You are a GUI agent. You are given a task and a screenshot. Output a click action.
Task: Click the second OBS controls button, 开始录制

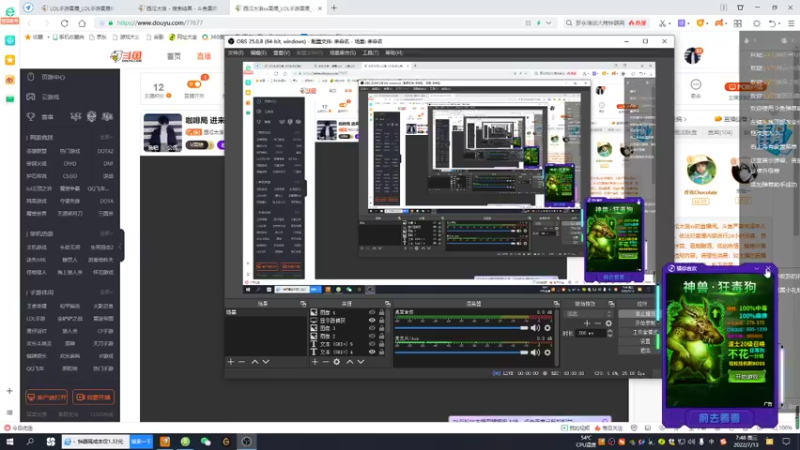[638, 323]
